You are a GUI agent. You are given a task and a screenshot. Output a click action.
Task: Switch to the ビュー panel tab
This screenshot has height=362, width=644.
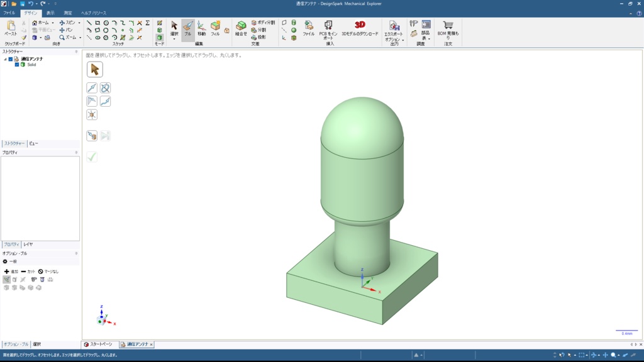(x=34, y=144)
